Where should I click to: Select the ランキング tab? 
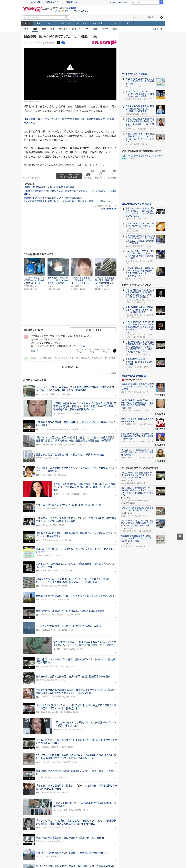(x=115, y=24)
